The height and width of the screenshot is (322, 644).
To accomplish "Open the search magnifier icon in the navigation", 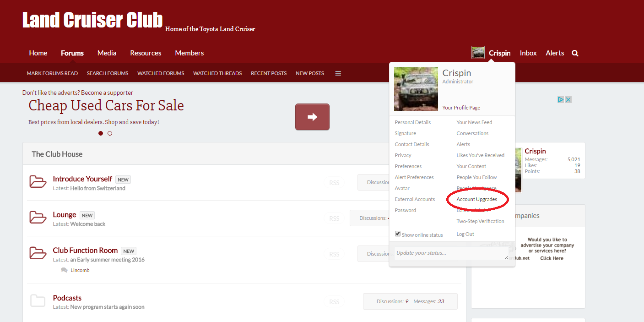I will click(x=575, y=53).
